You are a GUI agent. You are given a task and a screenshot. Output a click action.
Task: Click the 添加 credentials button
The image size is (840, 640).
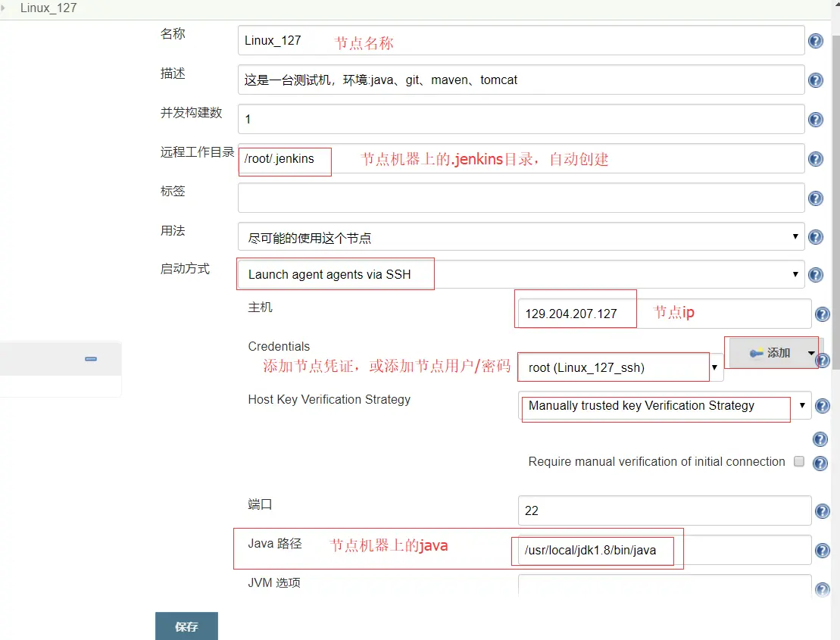point(770,353)
